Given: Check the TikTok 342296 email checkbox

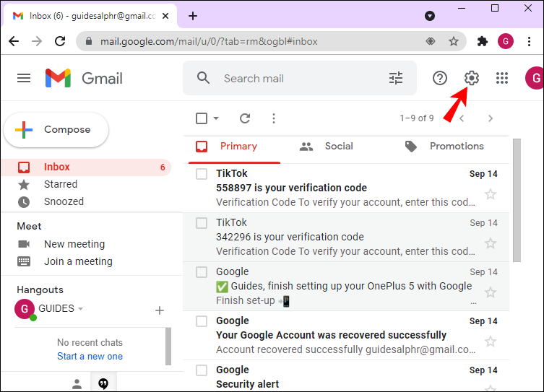Looking at the screenshot, I should click(x=202, y=223).
